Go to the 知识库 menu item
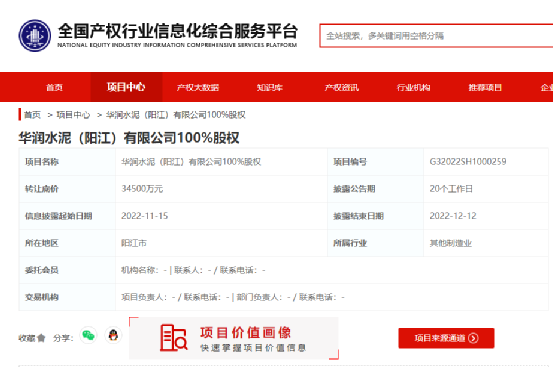This screenshot has width=553, height=368. click(269, 88)
